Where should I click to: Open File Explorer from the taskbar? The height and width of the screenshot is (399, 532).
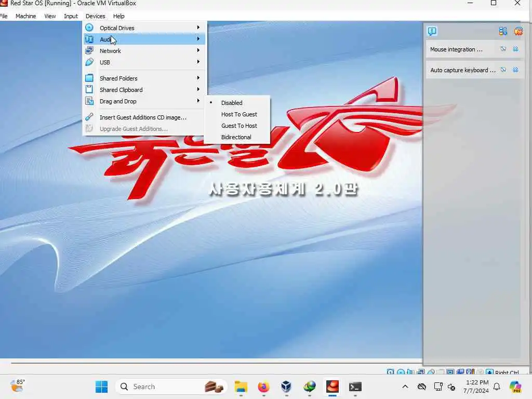(x=241, y=387)
